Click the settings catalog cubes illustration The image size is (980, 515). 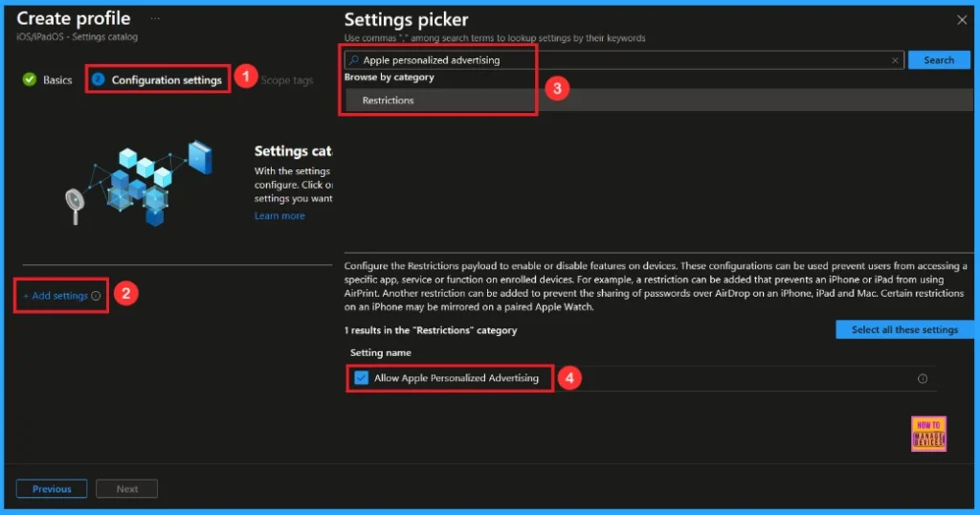(x=139, y=183)
